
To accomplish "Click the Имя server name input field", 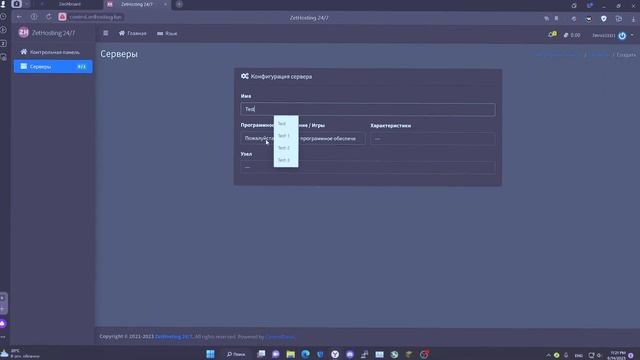I will [x=368, y=109].
